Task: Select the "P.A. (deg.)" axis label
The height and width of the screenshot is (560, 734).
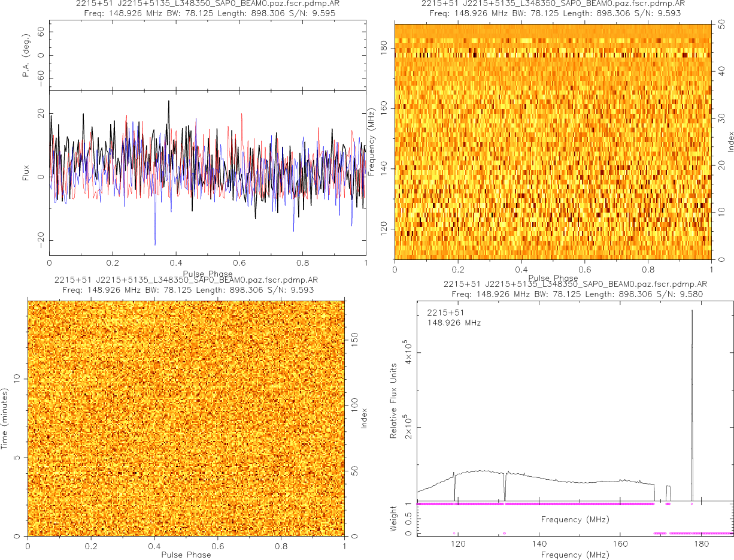Action: pyautogui.click(x=26, y=55)
